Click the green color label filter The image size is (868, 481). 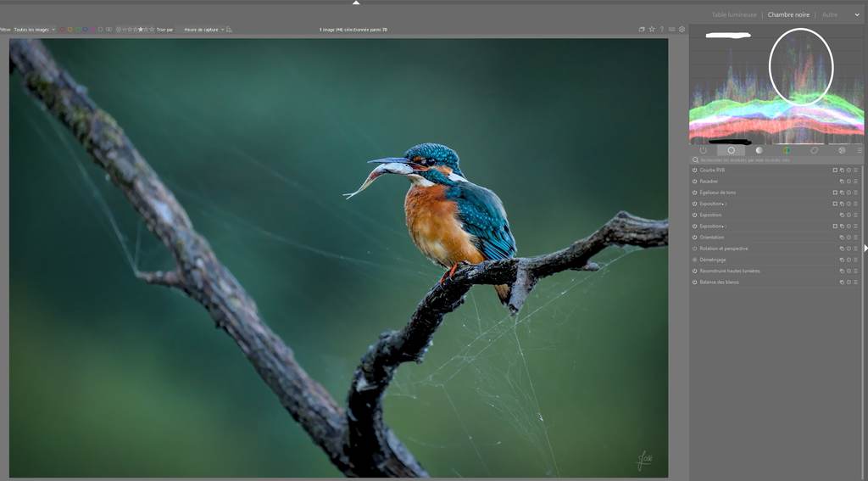[x=77, y=30]
